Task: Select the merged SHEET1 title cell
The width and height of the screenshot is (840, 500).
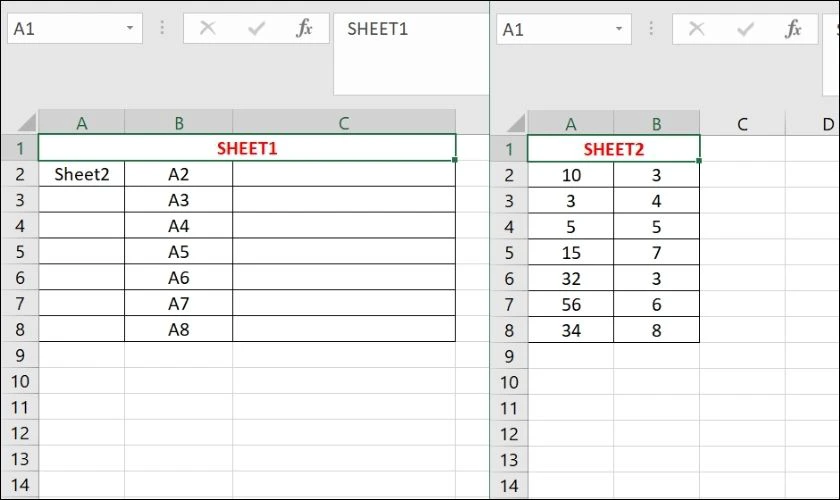Action: (x=247, y=147)
